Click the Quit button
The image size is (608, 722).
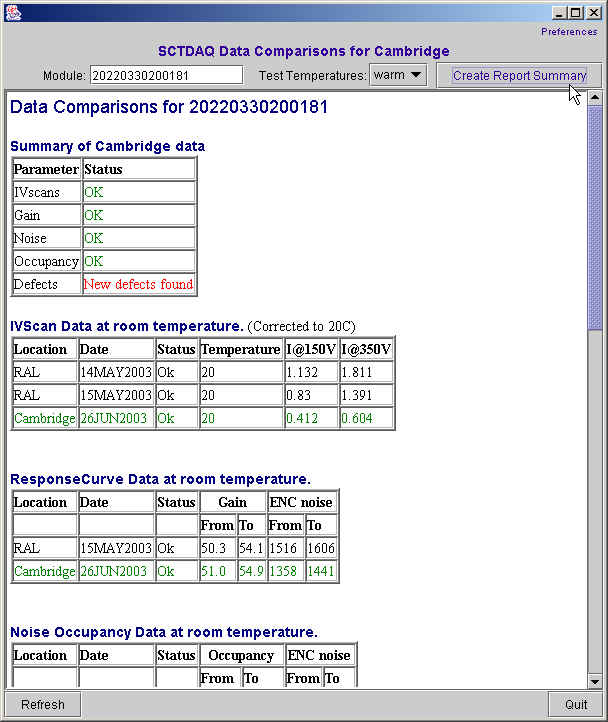click(575, 705)
